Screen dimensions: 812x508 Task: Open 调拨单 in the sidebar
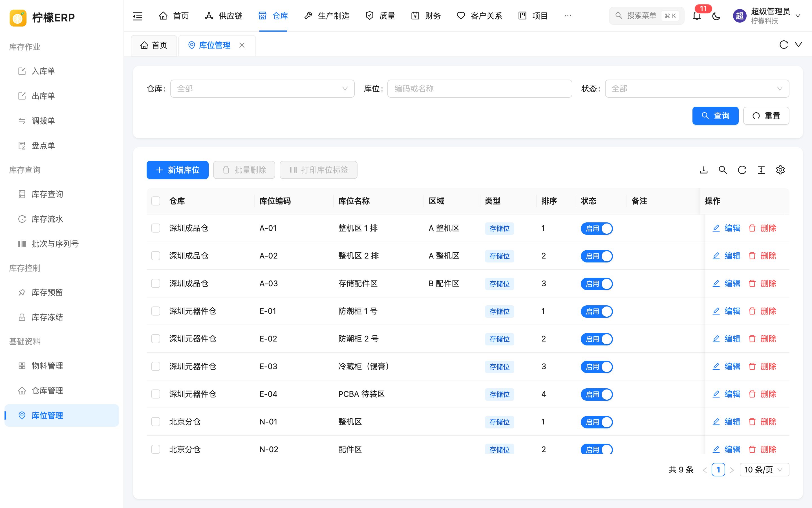coord(61,121)
